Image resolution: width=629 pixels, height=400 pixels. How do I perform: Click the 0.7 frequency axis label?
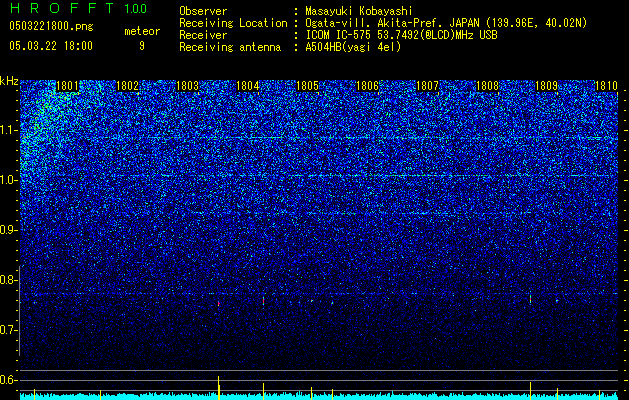[8, 330]
